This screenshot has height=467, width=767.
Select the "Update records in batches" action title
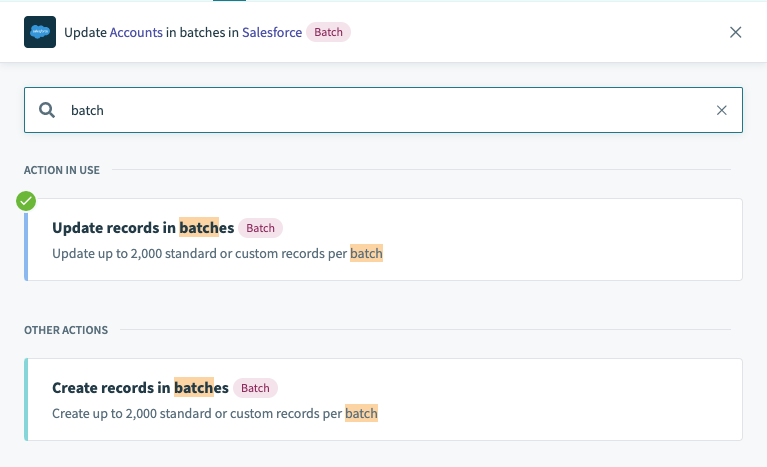coord(142,228)
